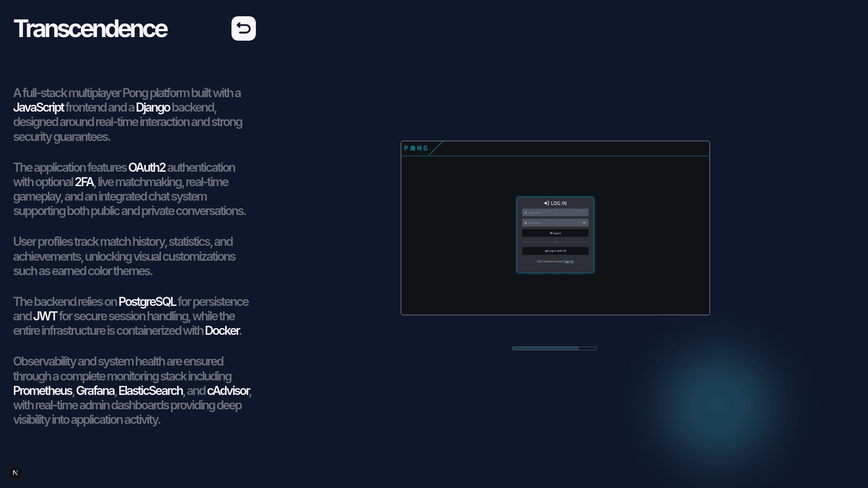Click the N badge in the bottom-left corner
Viewport: 868px width, 488px height.
tap(15, 473)
